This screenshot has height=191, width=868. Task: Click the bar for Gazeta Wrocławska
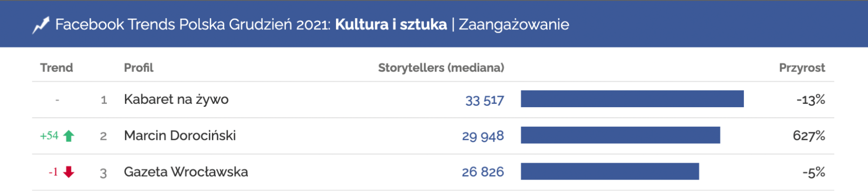pos(610,171)
